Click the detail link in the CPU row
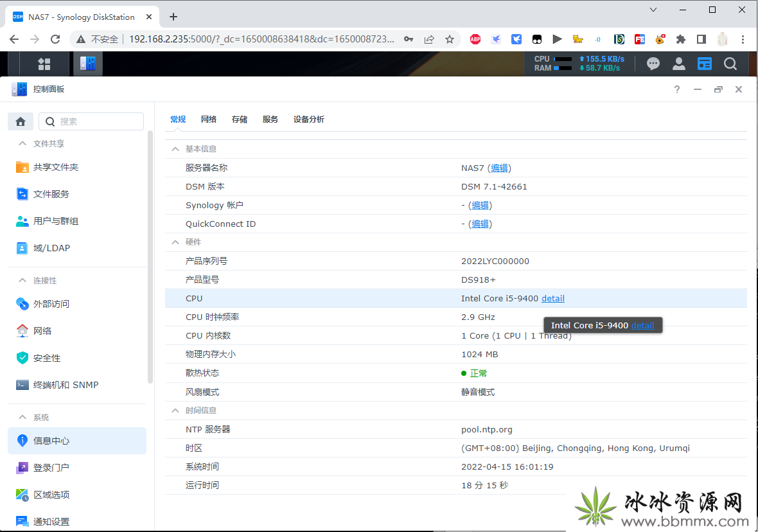The height and width of the screenshot is (532, 758). (553, 298)
